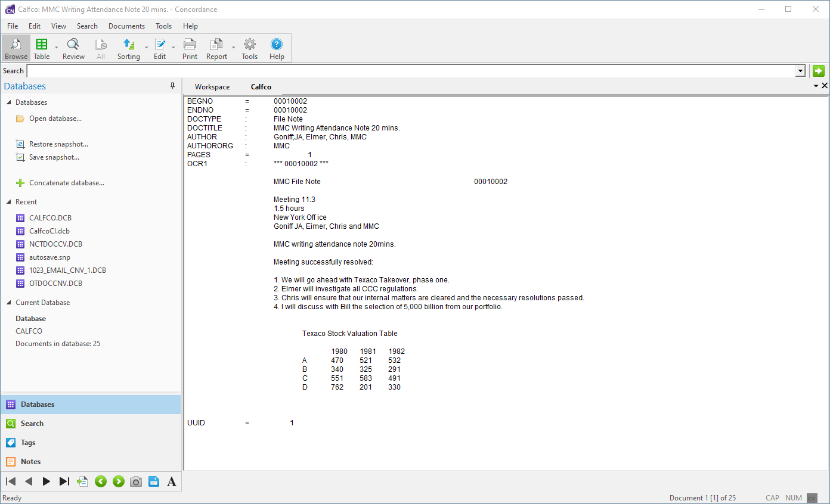The width and height of the screenshot is (830, 504).
Task: Open Review view from toolbar
Action: coord(73,48)
